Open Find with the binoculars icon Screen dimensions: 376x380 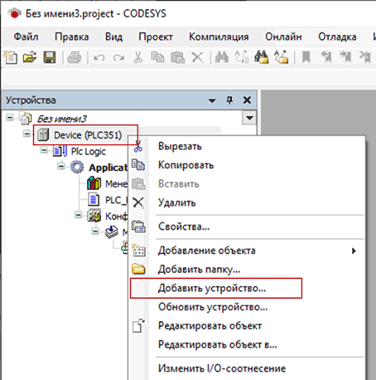tap(222, 57)
